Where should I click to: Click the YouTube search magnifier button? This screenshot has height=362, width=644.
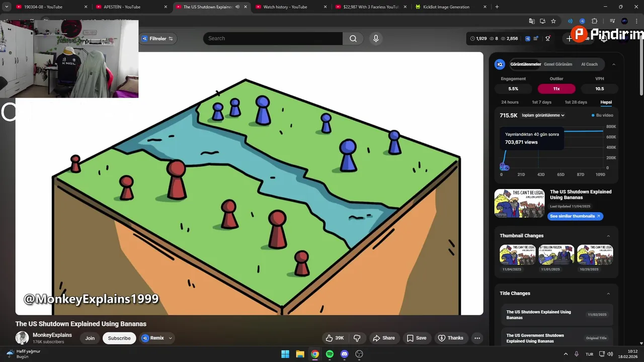pyautogui.click(x=353, y=39)
